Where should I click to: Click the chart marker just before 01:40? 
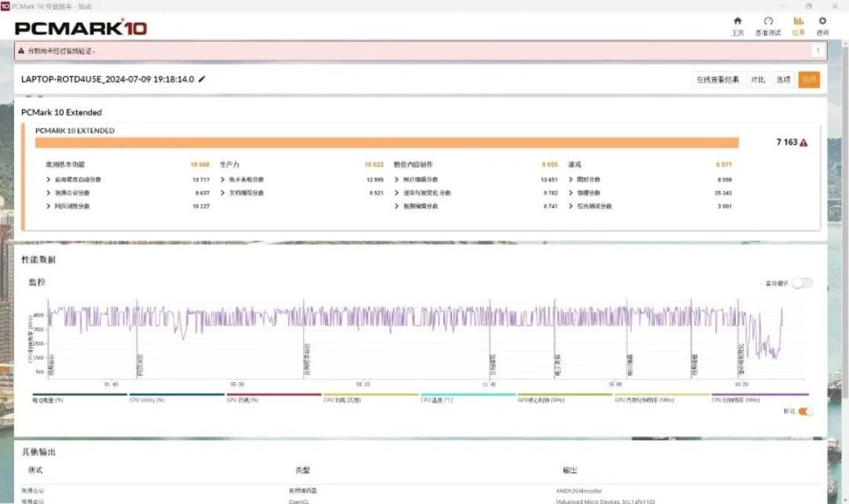139,365
